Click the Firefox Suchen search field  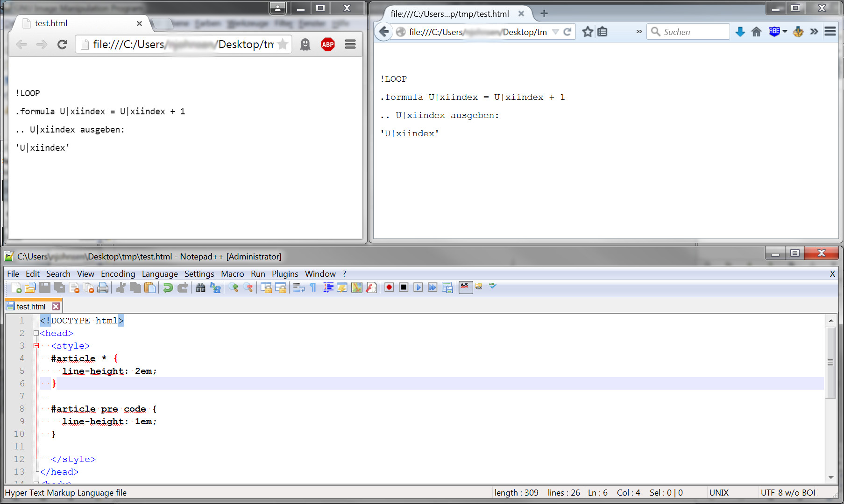tap(688, 32)
